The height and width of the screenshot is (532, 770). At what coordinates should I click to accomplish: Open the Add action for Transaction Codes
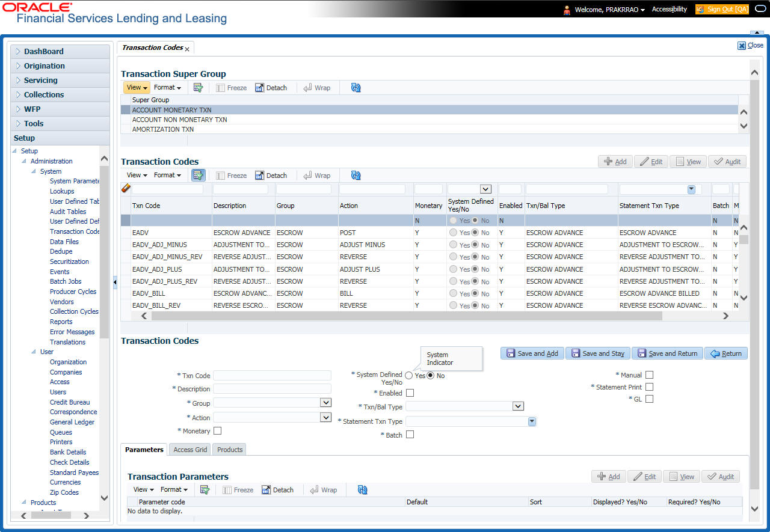click(x=615, y=161)
